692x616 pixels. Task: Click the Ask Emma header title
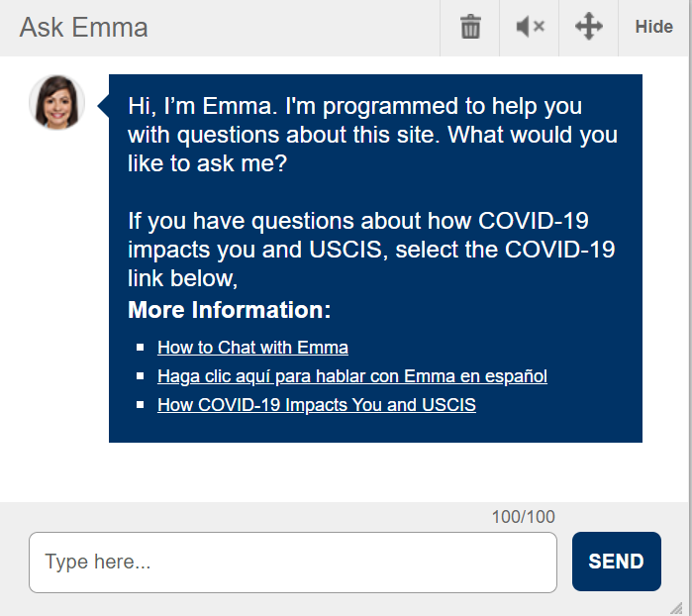tap(83, 28)
